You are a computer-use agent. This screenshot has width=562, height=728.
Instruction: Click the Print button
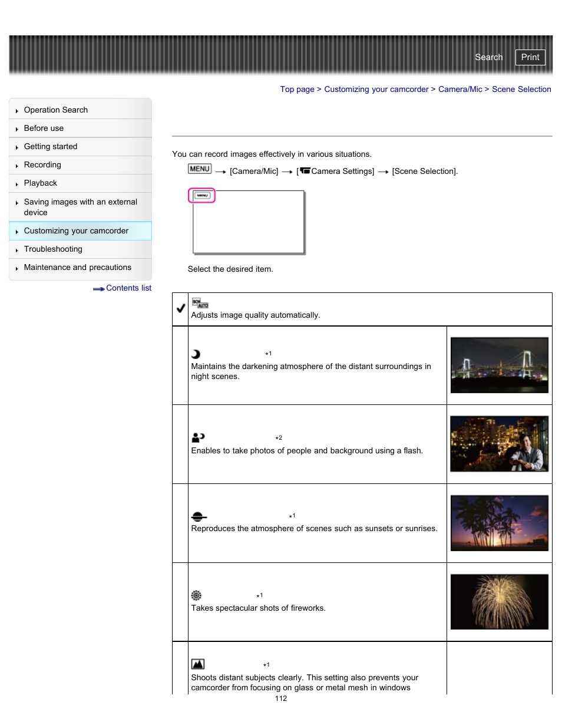click(530, 57)
